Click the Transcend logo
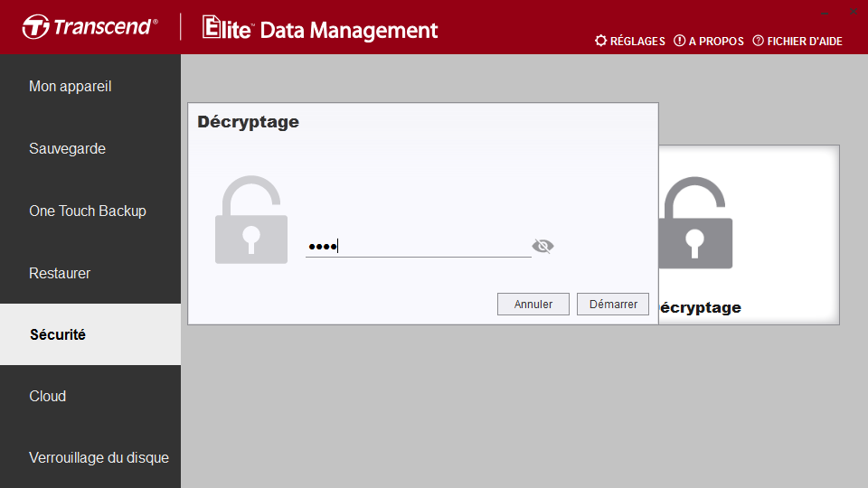Screen dimensions: 868x488 90,26
